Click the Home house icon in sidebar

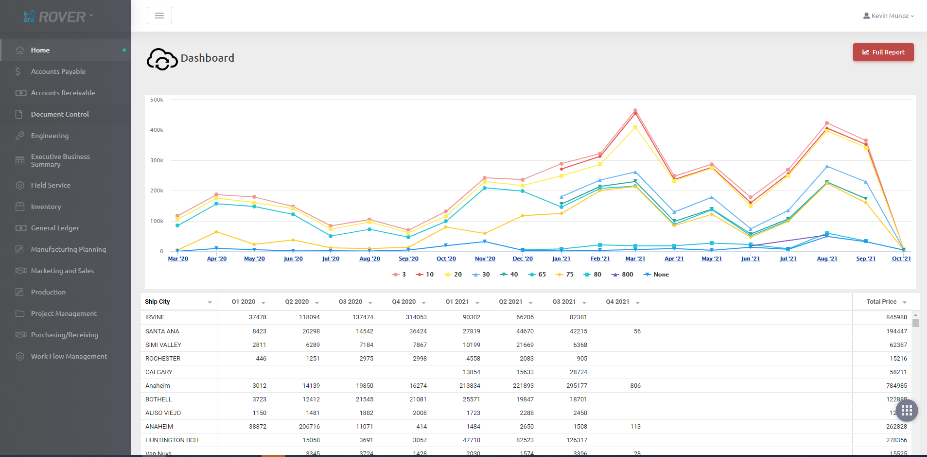click(x=20, y=50)
